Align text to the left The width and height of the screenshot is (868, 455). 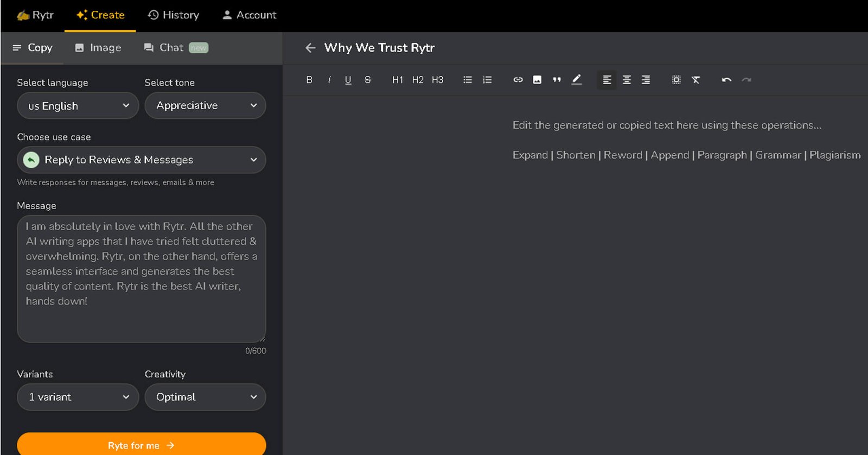pyautogui.click(x=607, y=80)
